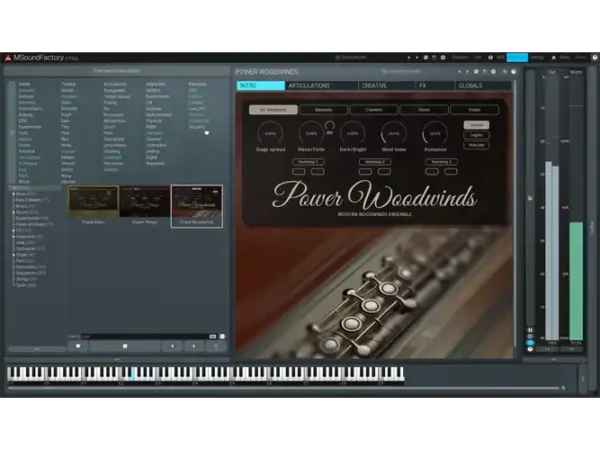This screenshot has width=600, height=450.
Task: Adjust the Piano/Forte knob
Action: click(x=311, y=134)
